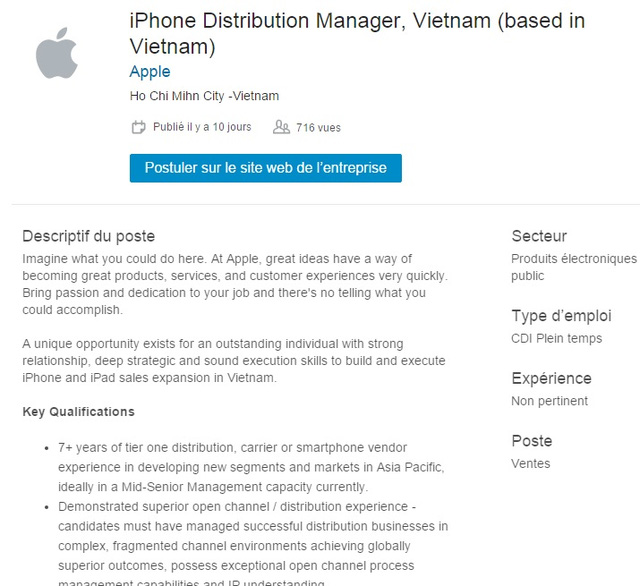Viewport: 640px width, 586px height.
Task: Click the 'Publié il y a 10 jours' text
Action: click(202, 127)
